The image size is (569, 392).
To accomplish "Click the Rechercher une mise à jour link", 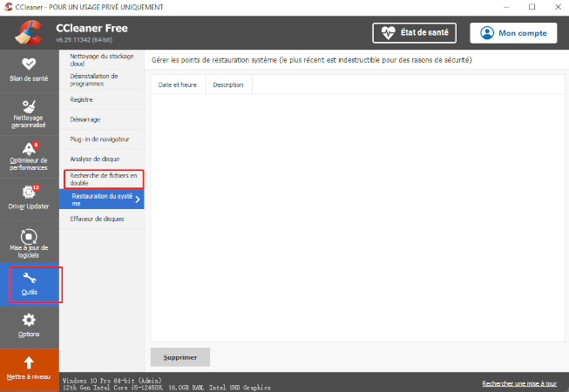I will pyautogui.click(x=519, y=383).
